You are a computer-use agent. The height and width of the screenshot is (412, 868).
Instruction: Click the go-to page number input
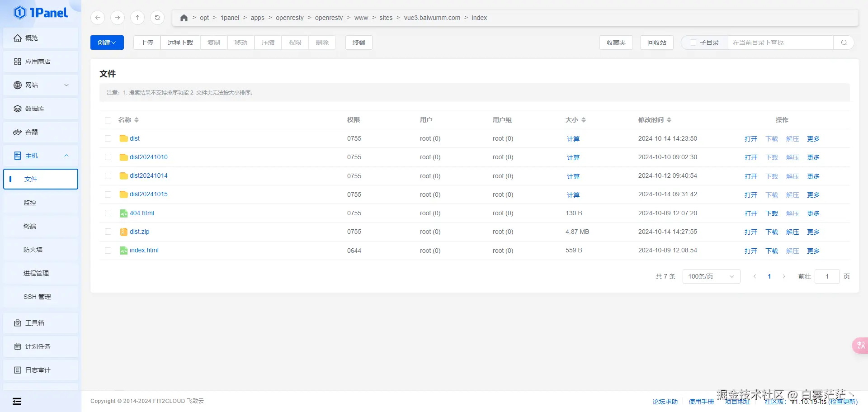click(827, 276)
